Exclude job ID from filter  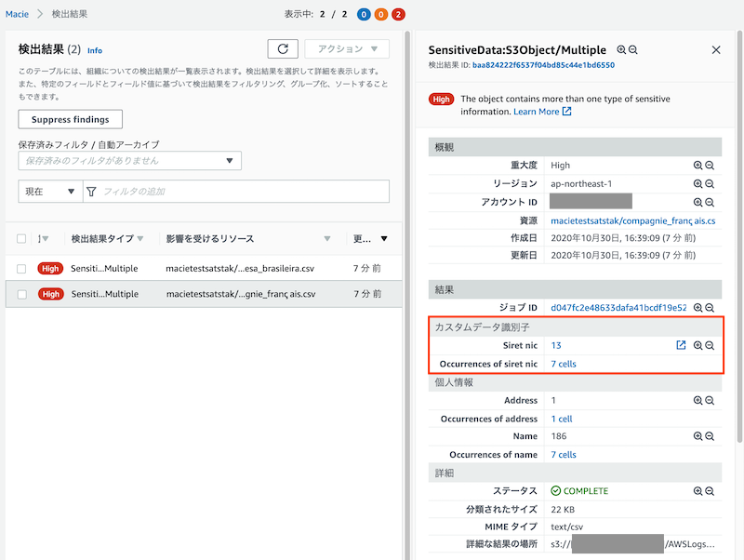tap(710, 308)
